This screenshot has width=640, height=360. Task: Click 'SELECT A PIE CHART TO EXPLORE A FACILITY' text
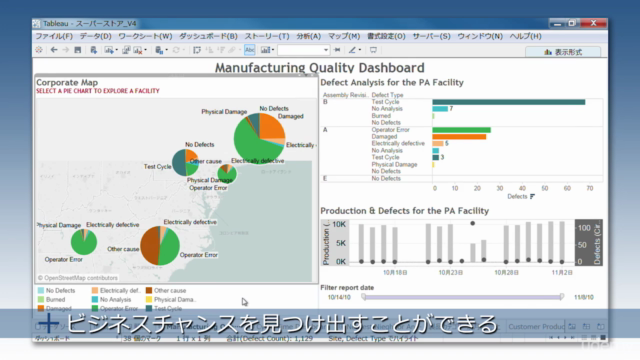tap(98, 91)
